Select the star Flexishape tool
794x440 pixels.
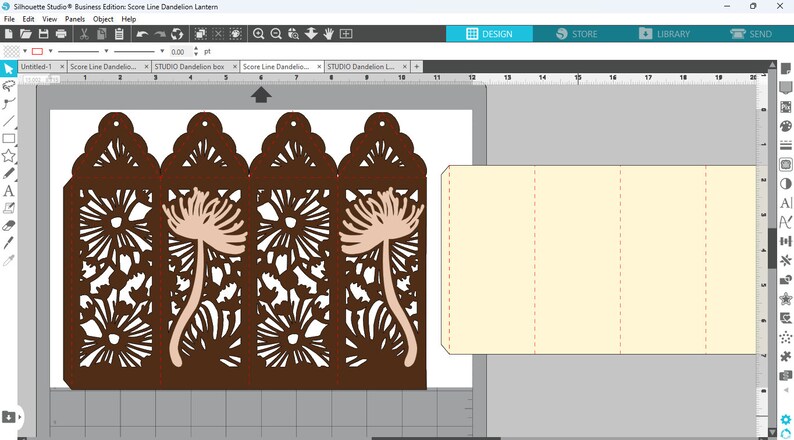9,156
